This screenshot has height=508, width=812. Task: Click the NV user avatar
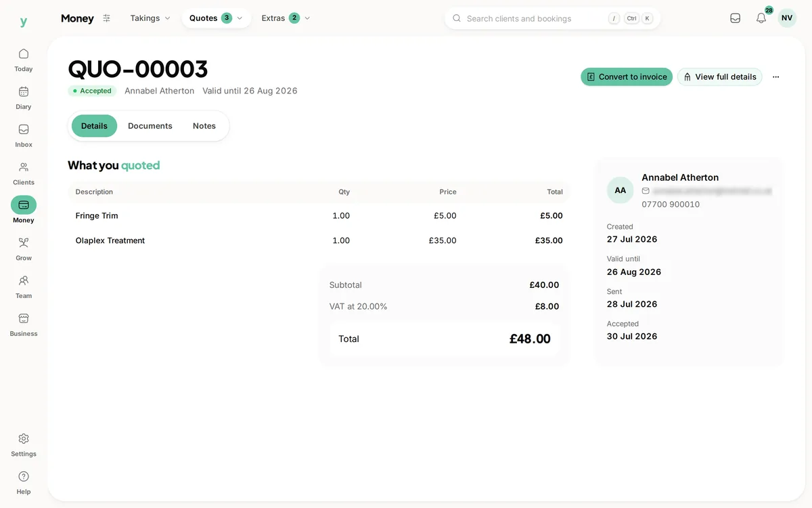787,18
